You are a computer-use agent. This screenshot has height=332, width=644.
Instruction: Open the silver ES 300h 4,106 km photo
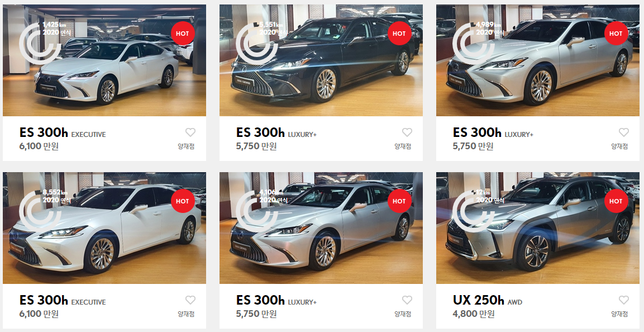pyautogui.click(x=321, y=228)
